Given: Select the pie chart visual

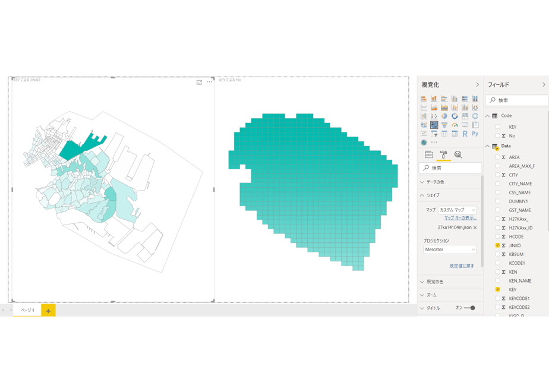Looking at the screenshot, I should click(x=444, y=116).
